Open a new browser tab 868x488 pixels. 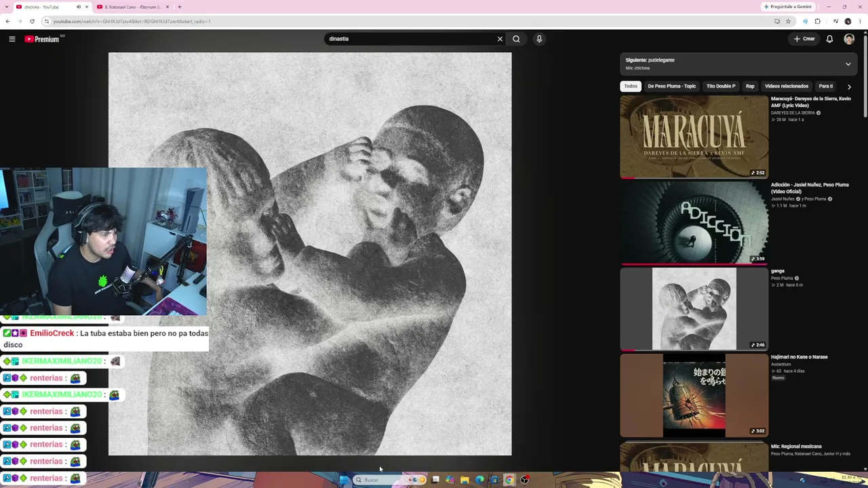click(180, 7)
